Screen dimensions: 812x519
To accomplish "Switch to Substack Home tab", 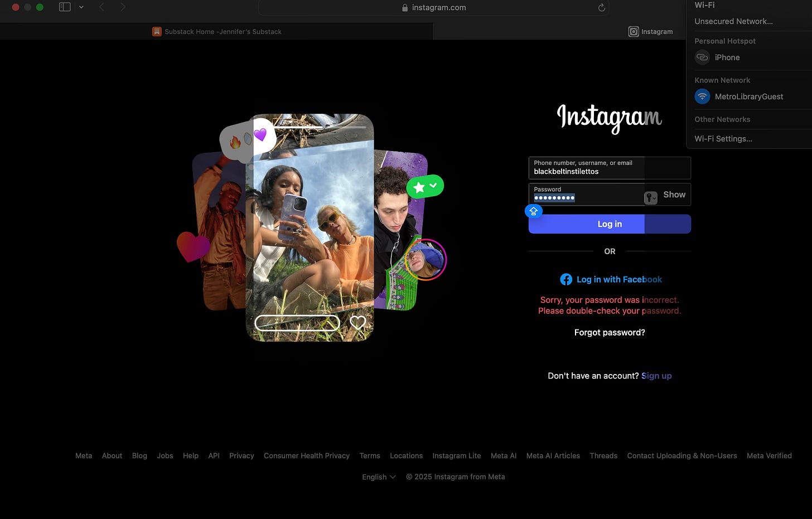I will pos(216,32).
